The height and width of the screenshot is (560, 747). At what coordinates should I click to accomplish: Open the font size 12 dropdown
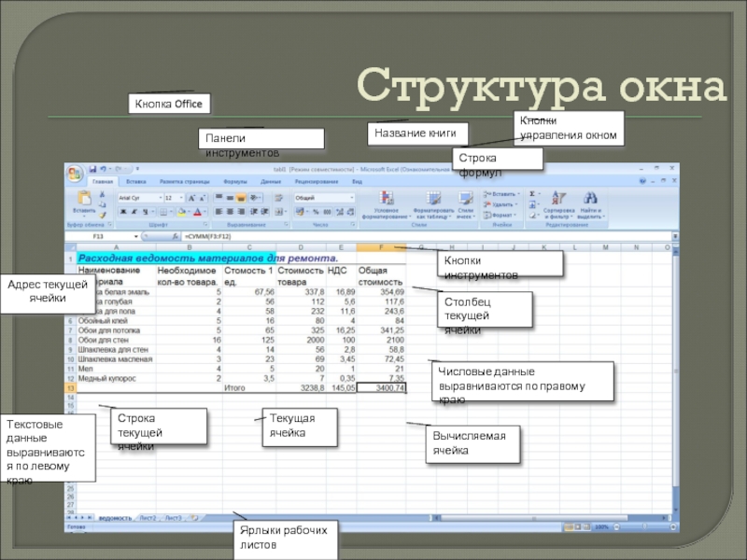click(181, 198)
